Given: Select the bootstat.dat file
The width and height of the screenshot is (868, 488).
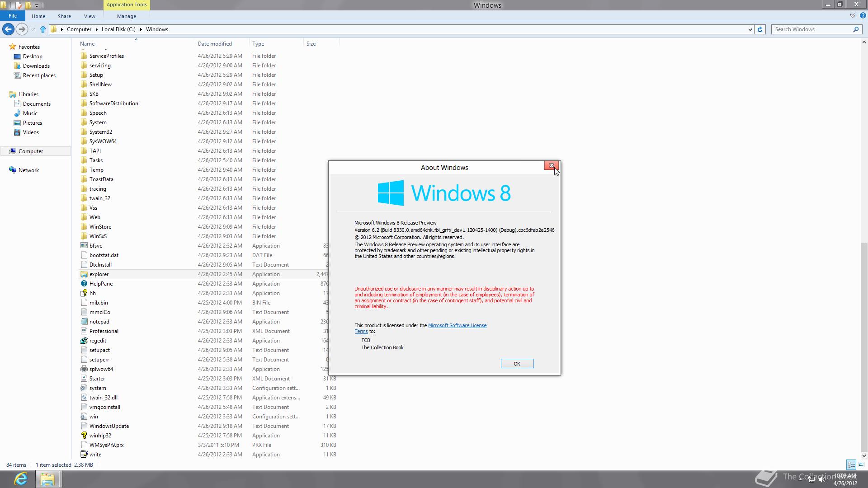Looking at the screenshot, I should tap(104, 255).
